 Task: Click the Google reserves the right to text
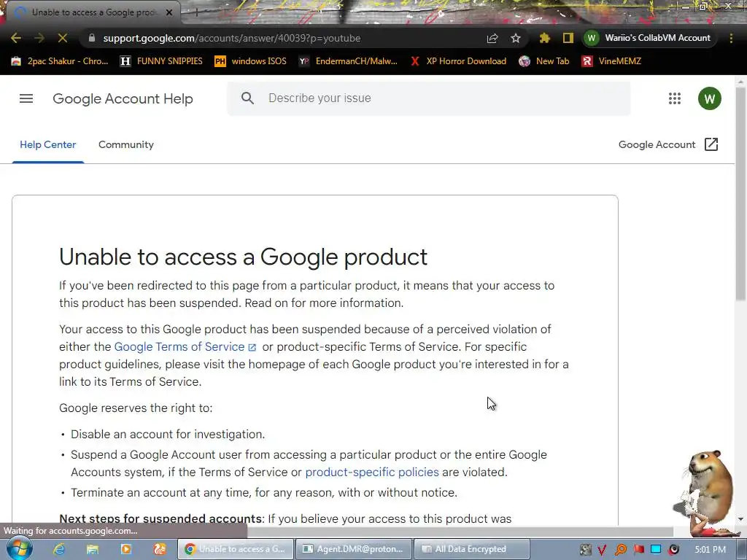point(136,408)
